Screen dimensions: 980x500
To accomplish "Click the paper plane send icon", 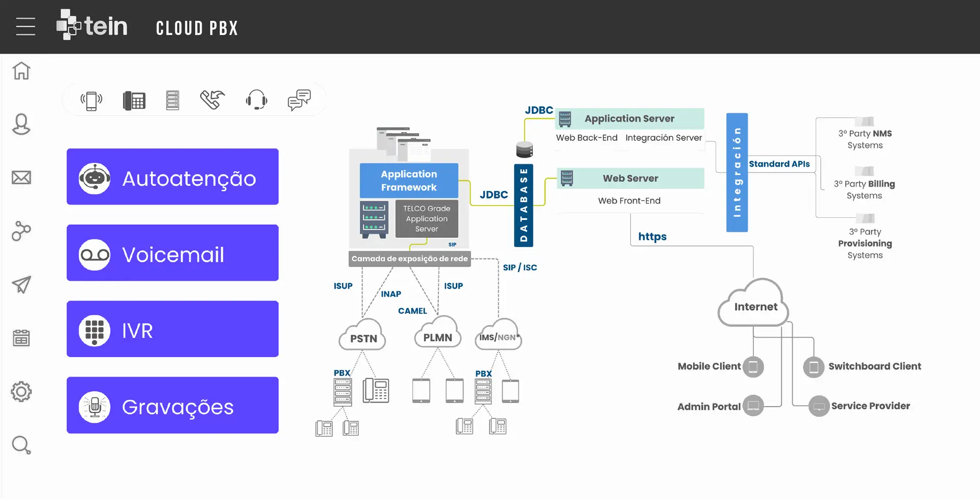I will (x=21, y=285).
